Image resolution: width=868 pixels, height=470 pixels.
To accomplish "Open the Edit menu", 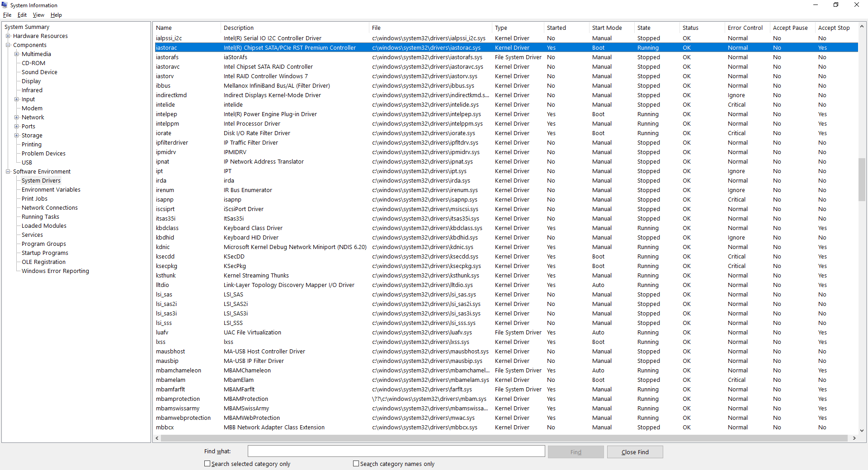I will [x=22, y=15].
